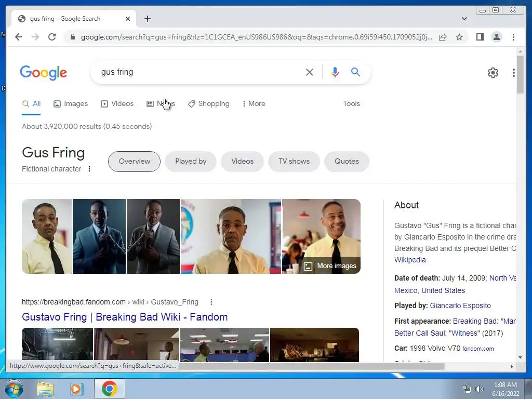Open the Windows Start button
The width and height of the screenshot is (532, 399).
pyautogui.click(x=14, y=389)
